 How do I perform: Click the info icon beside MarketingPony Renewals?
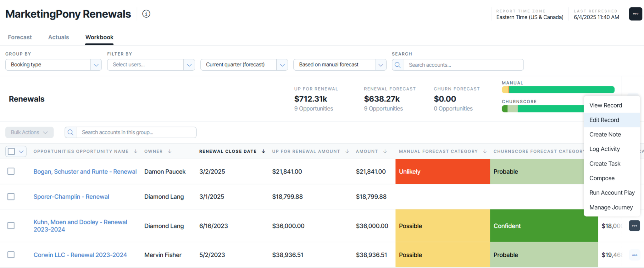coord(146,14)
